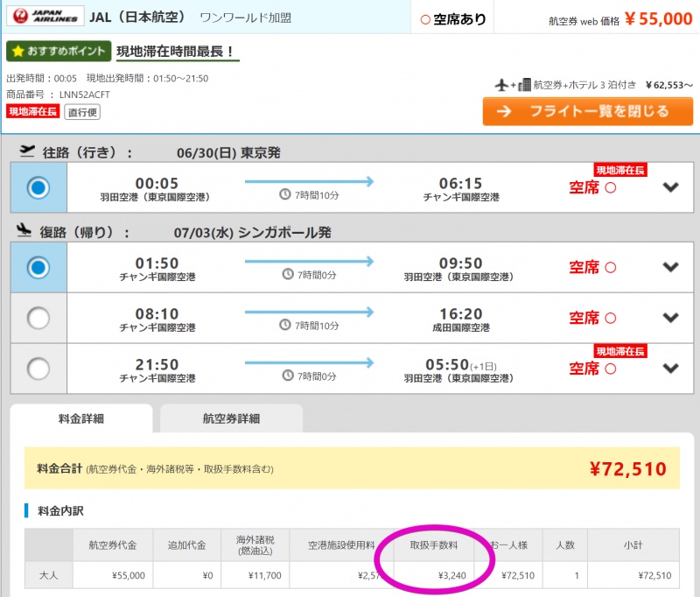Click the clock icon on the 00:05 flight
700x597 pixels.
click(285, 194)
